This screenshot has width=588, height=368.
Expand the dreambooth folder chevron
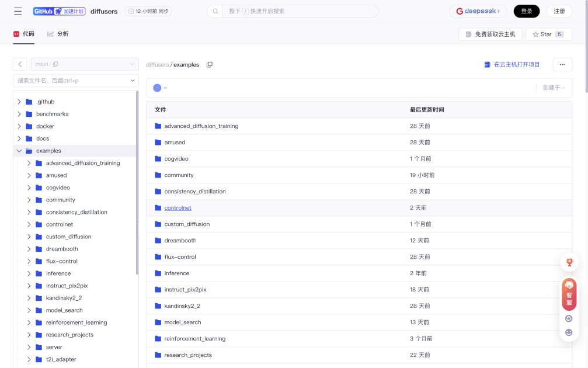(29, 249)
